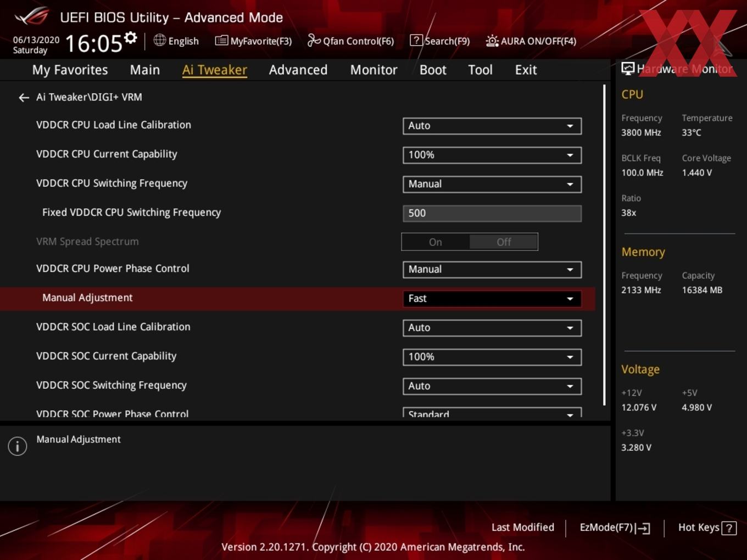
Task: Click the Hot Keys question mark icon
Action: (x=729, y=528)
